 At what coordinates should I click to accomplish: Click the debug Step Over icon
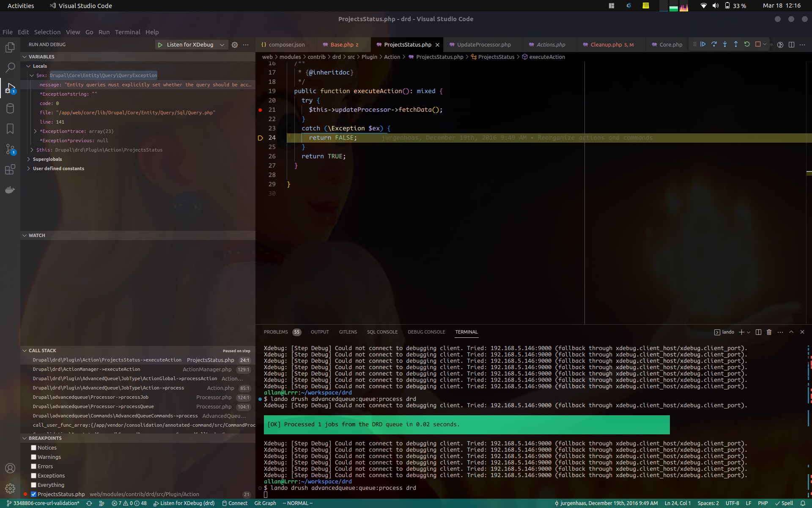(714, 44)
